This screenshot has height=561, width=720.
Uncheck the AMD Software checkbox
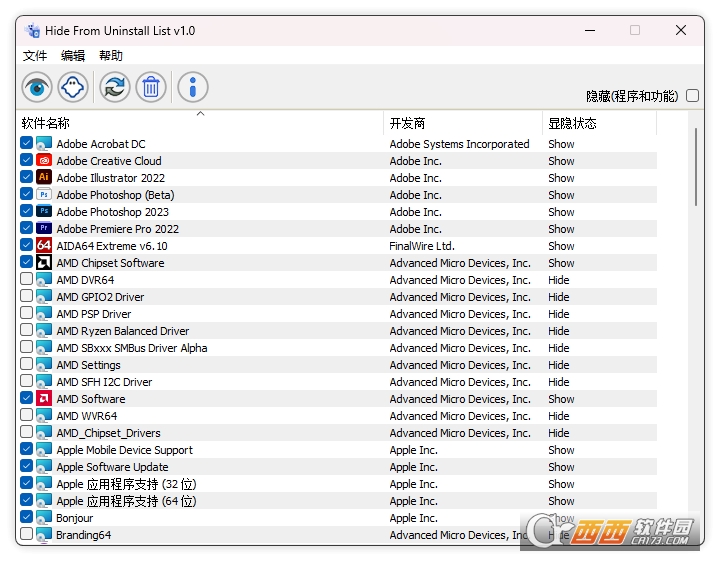(27, 398)
